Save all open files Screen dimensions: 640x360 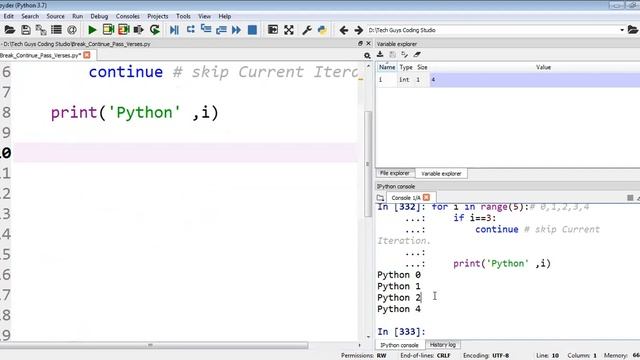41,30
